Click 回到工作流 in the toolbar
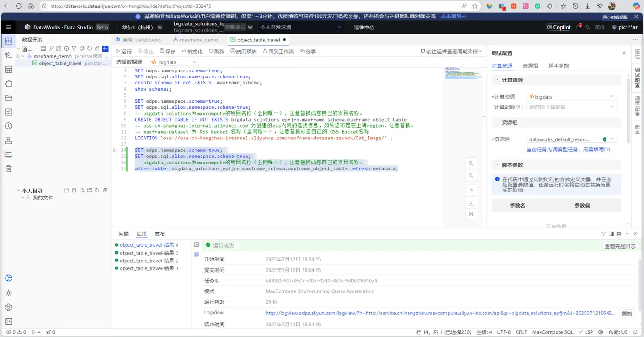Screen dimensions: 644x337 (x=278, y=52)
